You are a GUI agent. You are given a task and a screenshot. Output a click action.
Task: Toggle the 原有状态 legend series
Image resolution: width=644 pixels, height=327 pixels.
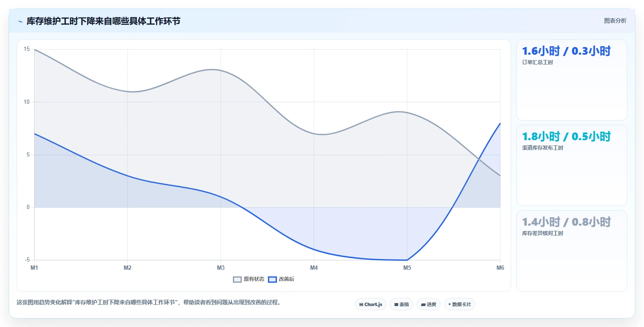pyautogui.click(x=249, y=279)
